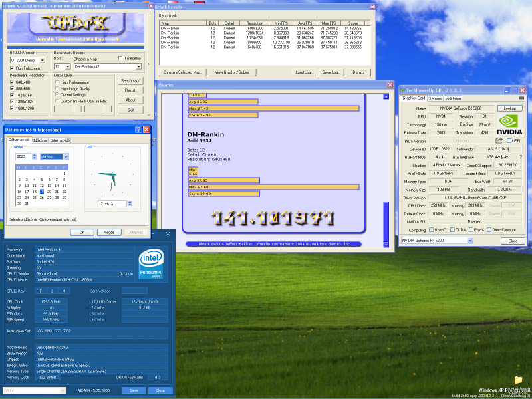The width and height of the screenshot is (532, 399).
Task: Select the Dátum és idő tab
Action: 19,140
